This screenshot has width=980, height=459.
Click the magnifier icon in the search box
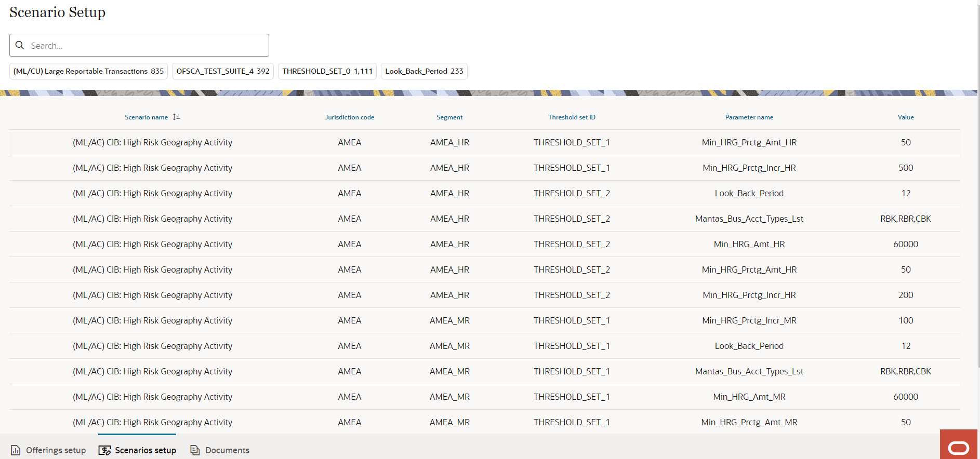tap(20, 45)
